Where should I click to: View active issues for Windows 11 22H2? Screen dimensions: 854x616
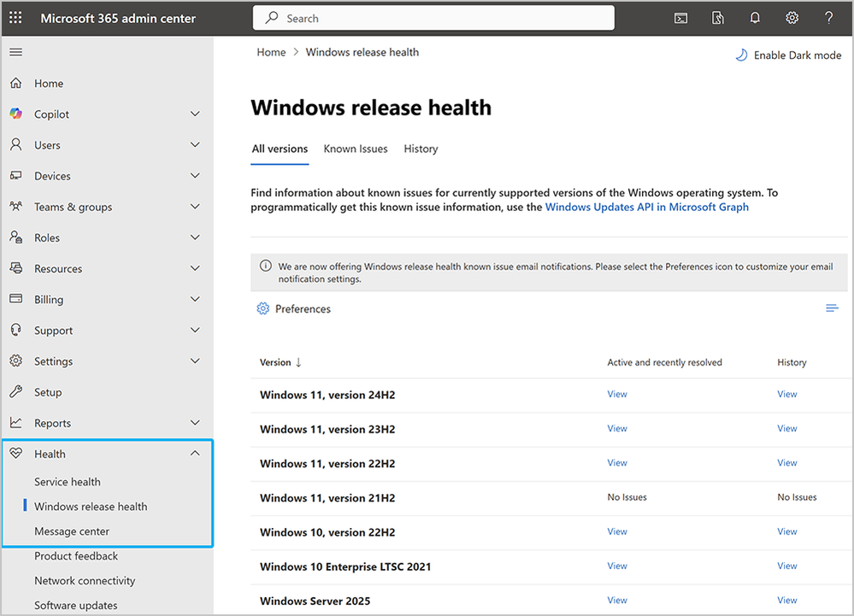click(617, 462)
